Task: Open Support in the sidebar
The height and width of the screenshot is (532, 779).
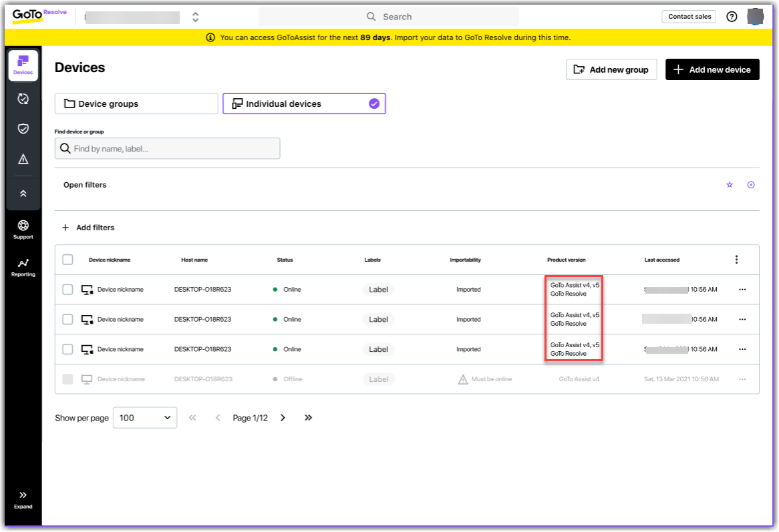Action: click(23, 229)
